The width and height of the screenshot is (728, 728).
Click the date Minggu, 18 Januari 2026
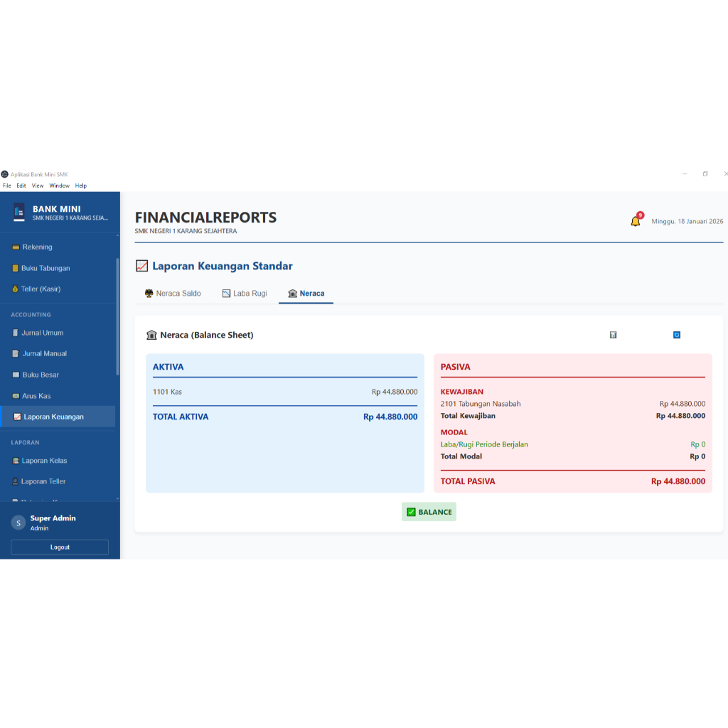[687, 222]
